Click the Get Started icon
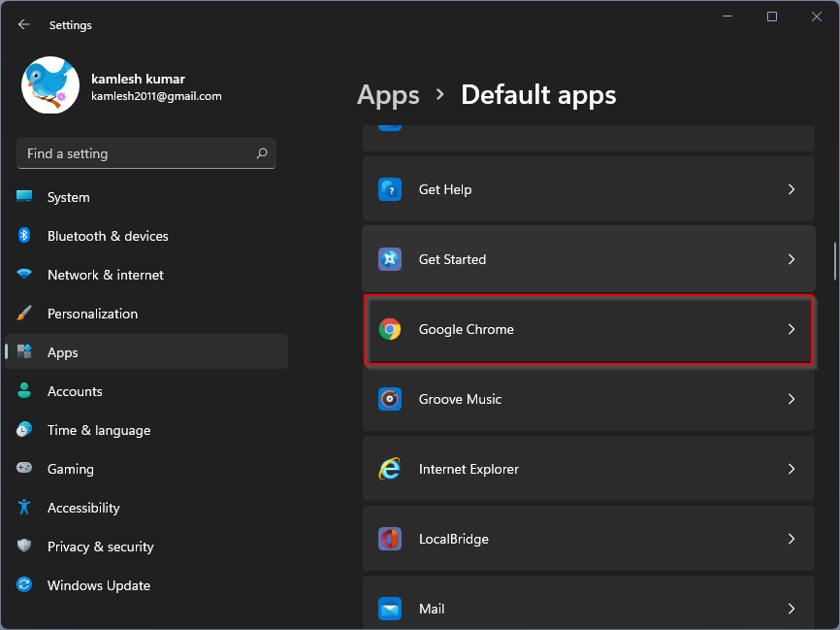 pos(390,259)
